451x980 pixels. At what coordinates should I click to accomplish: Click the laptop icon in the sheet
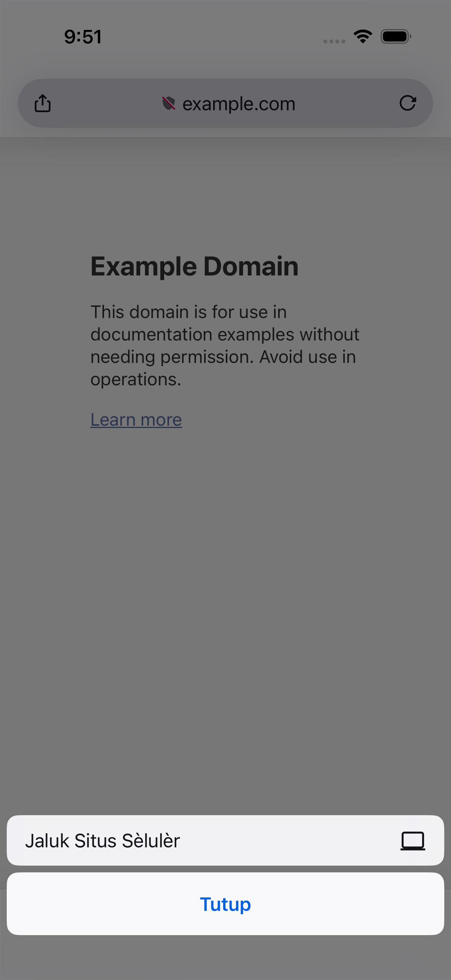click(412, 841)
